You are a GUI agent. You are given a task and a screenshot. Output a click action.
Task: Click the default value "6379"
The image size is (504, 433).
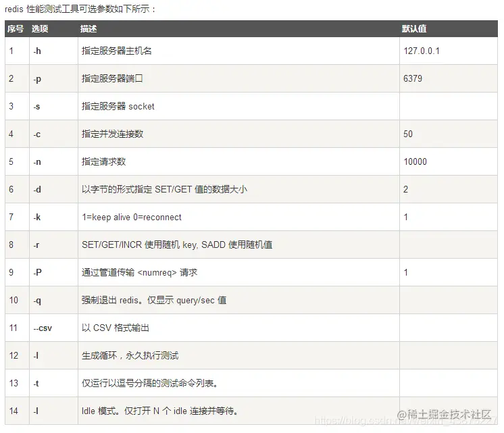tap(413, 78)
